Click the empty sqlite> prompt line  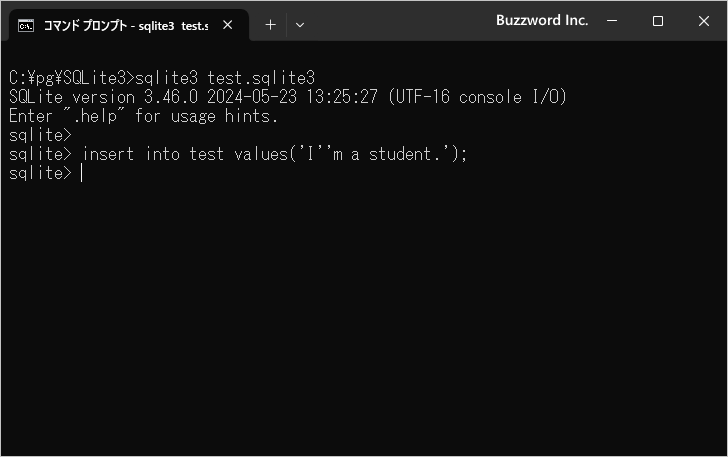coord(40,135)
